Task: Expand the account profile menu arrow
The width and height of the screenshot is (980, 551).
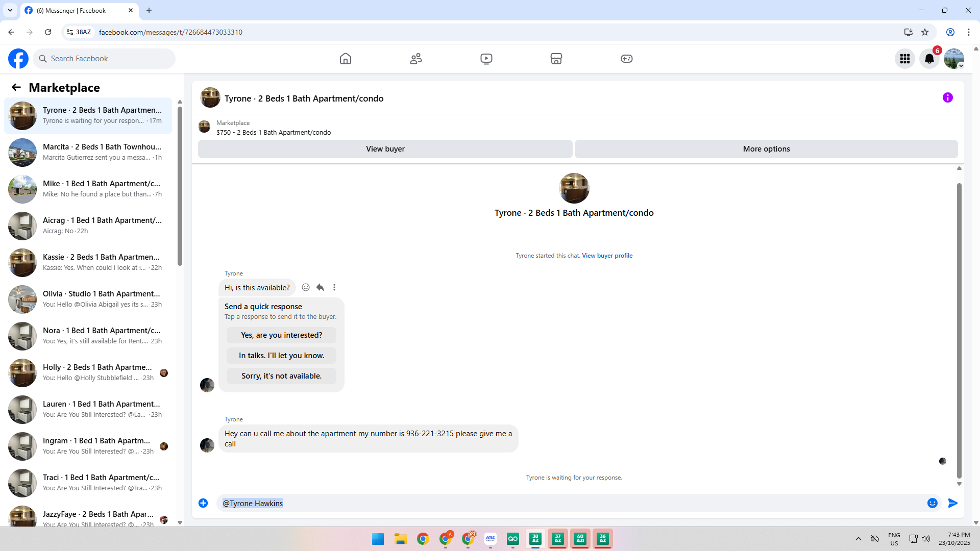Action: pos(961,66)
